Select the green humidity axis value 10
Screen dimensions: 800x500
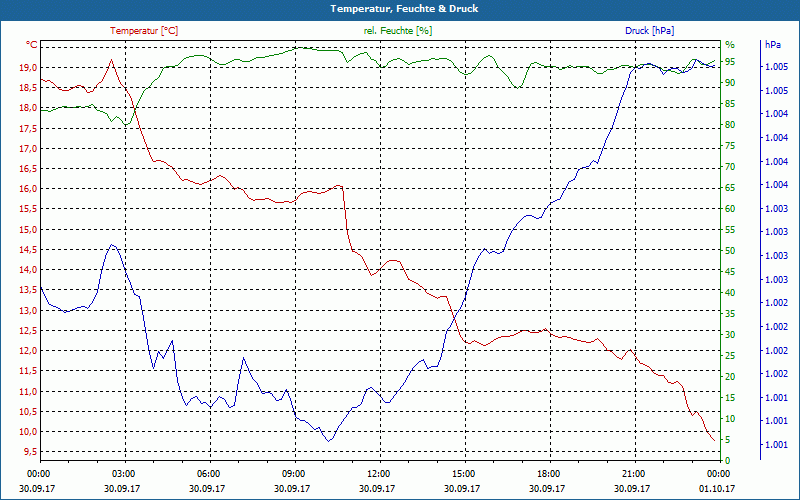point(730,419)
